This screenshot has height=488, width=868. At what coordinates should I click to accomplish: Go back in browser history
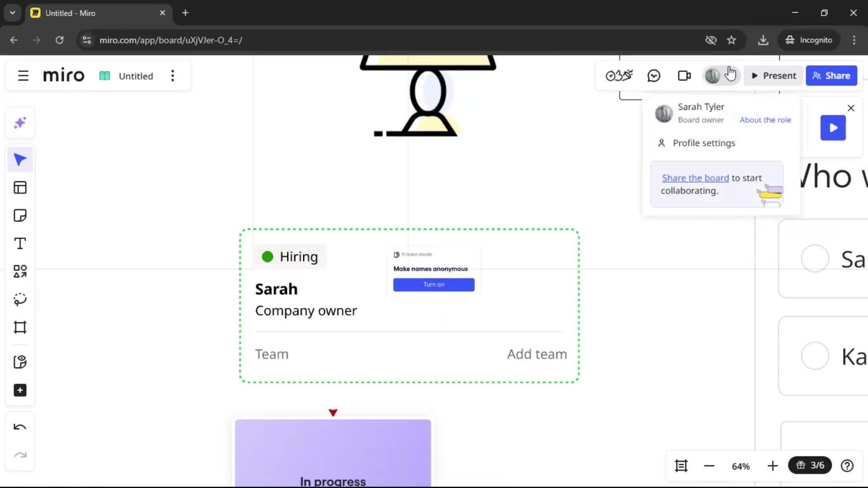[14, 40]
